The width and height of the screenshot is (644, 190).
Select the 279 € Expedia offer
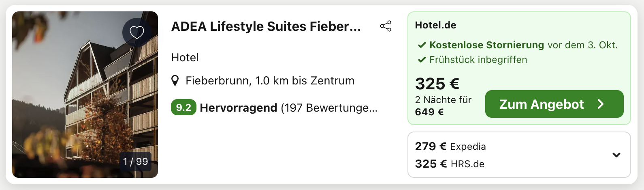450,147
